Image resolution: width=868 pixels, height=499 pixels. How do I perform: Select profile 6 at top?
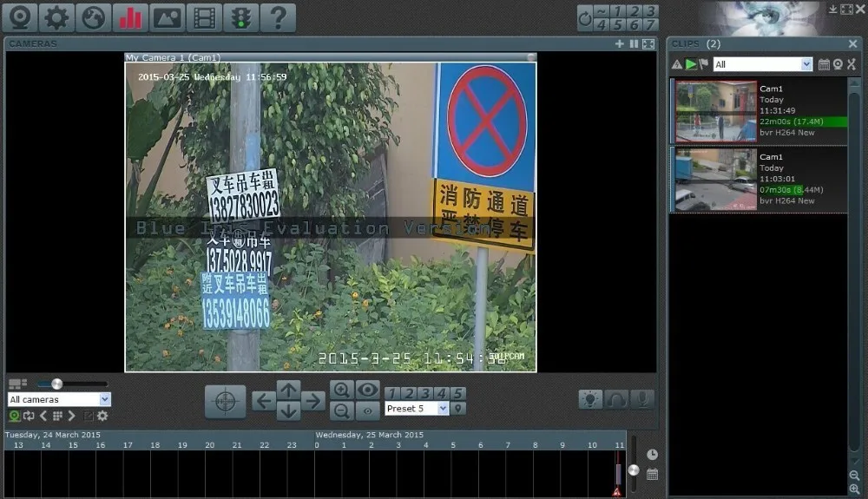click(635, 25)
